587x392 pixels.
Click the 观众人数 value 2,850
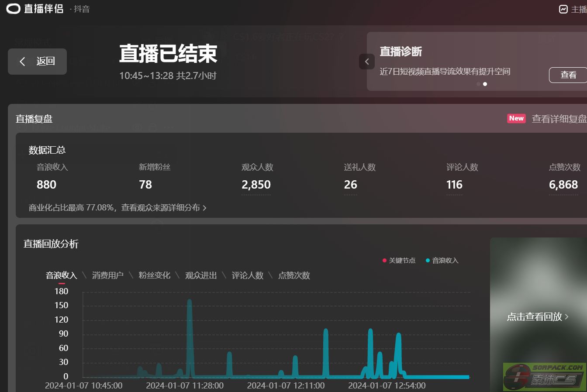[x=256, y=185]
